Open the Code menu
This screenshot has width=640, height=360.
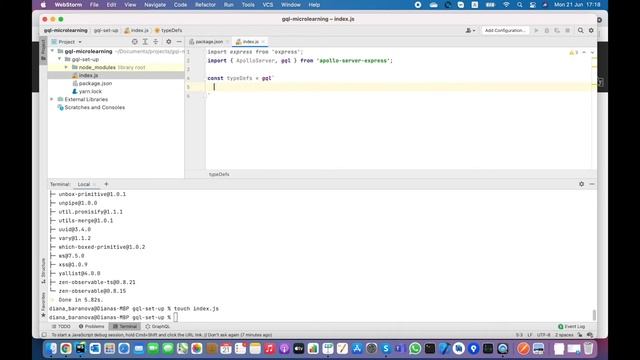pos(180,5)
